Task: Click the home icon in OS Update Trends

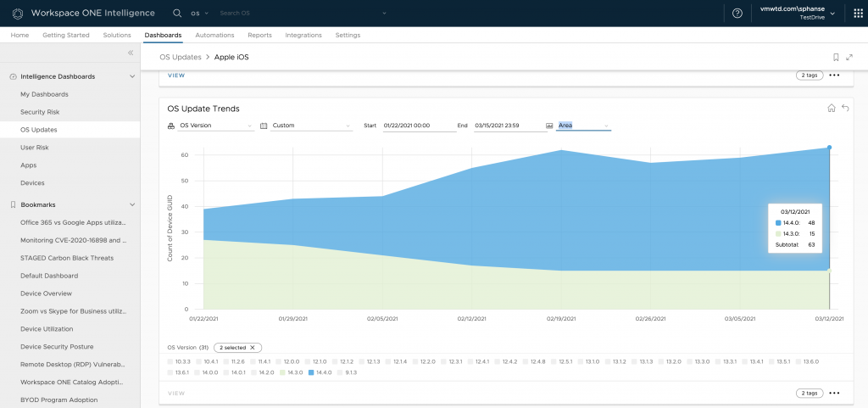Action: [832, 109]
